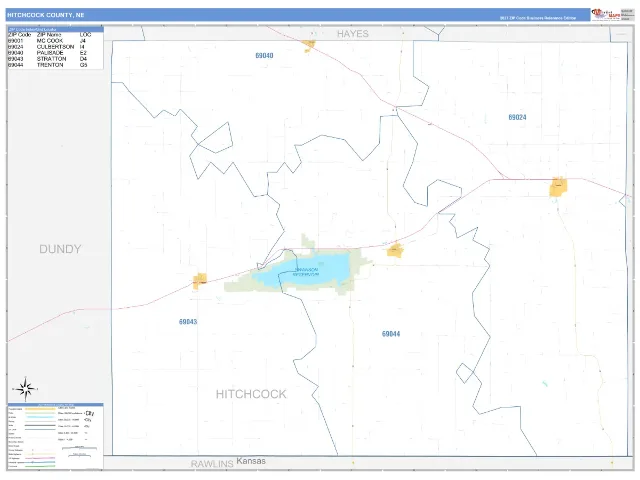Click the ZIP Name column header in the index
Image resolution: width=640 pixels, height=480 pixels.
coord(49,35)
